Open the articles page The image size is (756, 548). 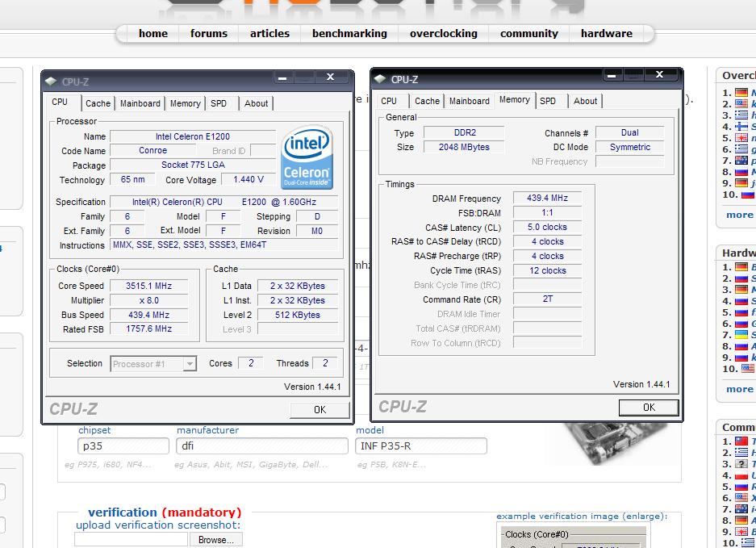click(x=269, y=33)
